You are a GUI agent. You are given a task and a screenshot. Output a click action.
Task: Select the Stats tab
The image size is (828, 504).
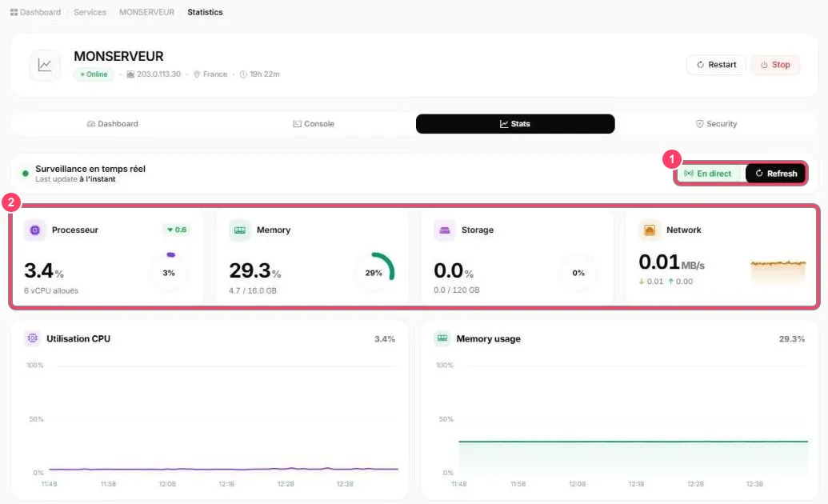point(515,124)
